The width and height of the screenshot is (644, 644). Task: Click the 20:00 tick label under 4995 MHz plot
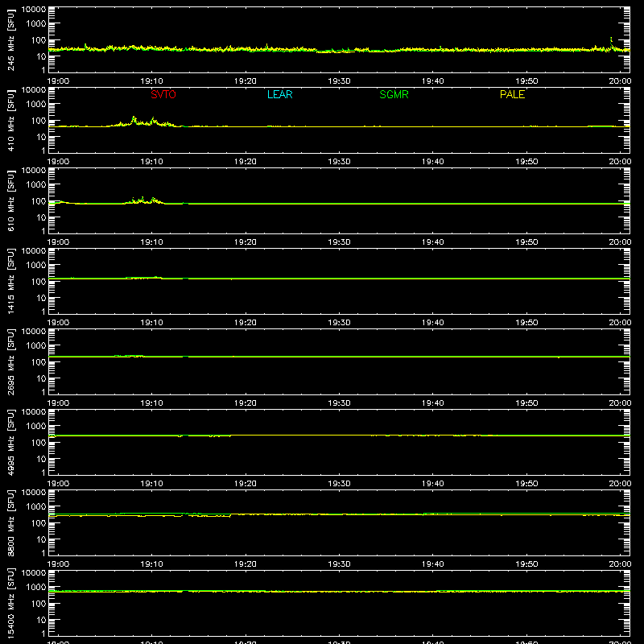(620, 484)
